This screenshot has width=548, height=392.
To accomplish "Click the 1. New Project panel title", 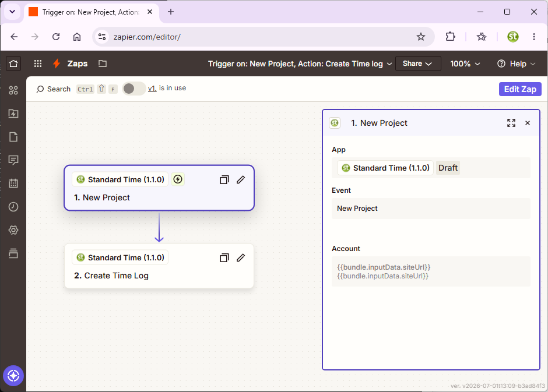I will coord(379,123).
